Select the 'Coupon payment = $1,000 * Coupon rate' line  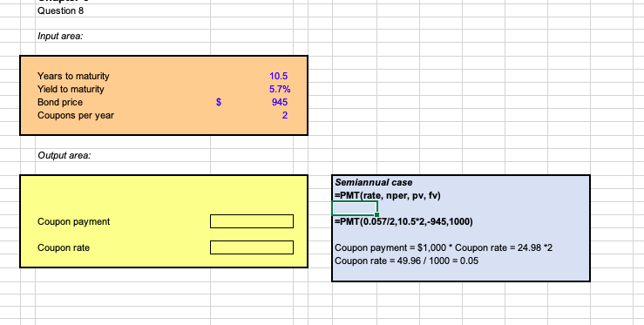tap(444, 247)
